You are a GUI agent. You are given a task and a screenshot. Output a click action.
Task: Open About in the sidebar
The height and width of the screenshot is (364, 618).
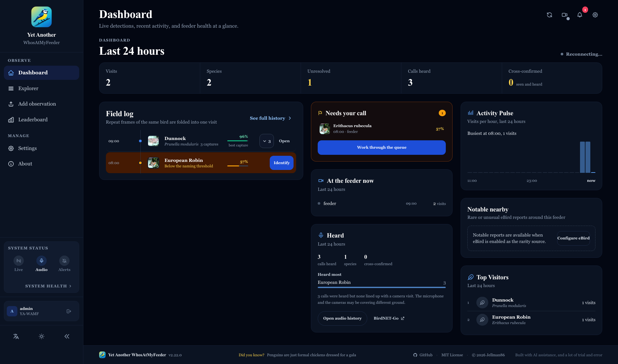(42, 164)
